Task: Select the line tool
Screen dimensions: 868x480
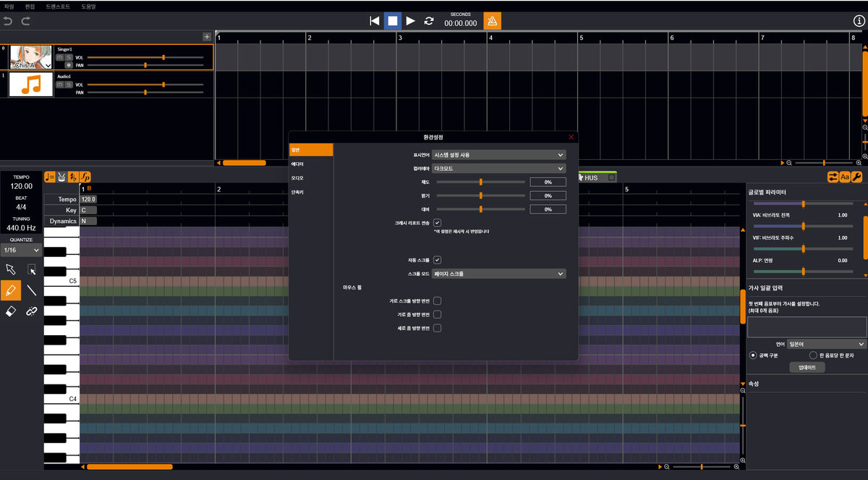Action: pyautogui.click(x=32, y=290)
